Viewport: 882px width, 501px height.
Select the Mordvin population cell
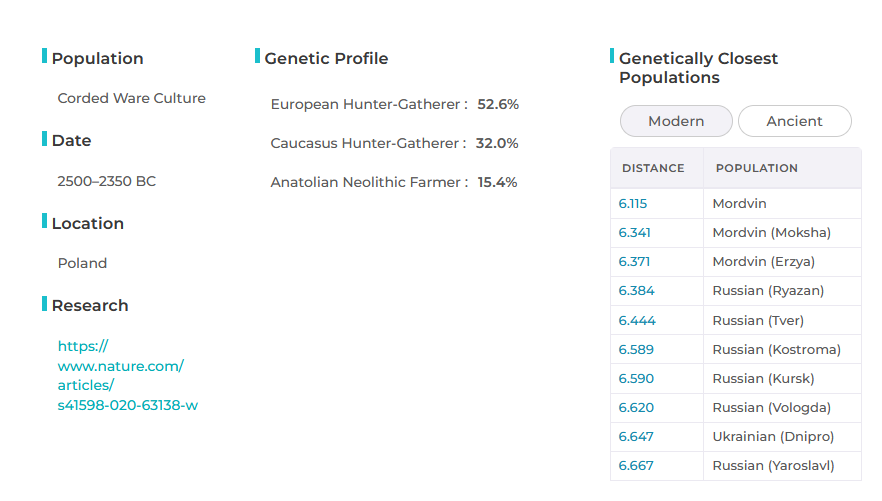tap(739, 204)
